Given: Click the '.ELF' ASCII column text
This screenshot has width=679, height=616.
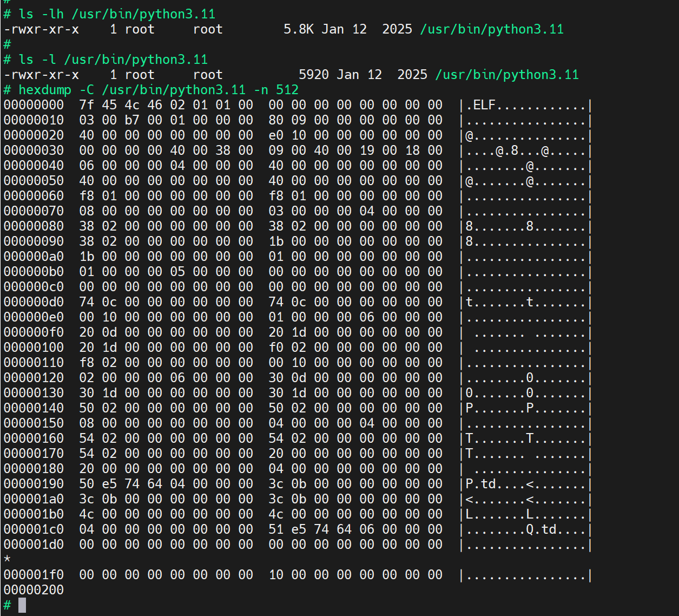Looking at the screenshot, I should pyautogui.click(x=481, y=105).
